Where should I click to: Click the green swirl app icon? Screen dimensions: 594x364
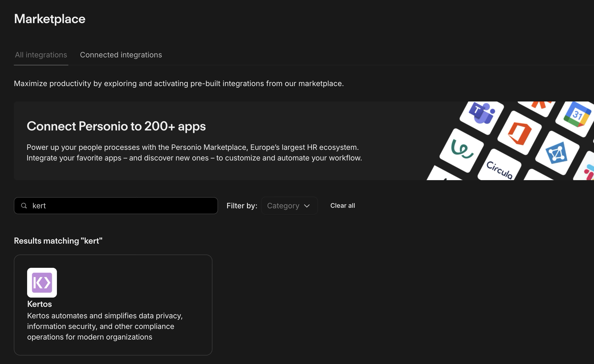tap(462, 150)
